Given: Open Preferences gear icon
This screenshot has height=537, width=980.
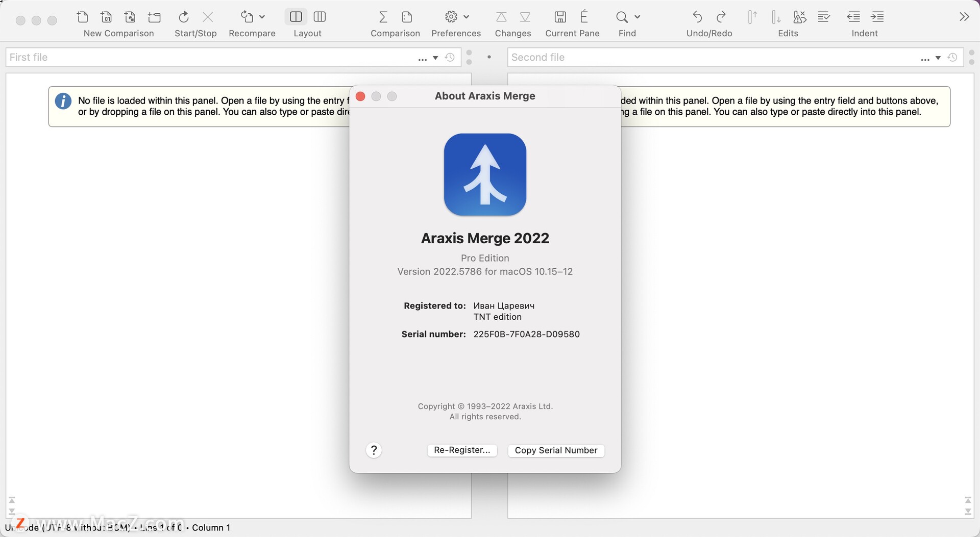Looking at the screenshot, I should click(451, 17).
